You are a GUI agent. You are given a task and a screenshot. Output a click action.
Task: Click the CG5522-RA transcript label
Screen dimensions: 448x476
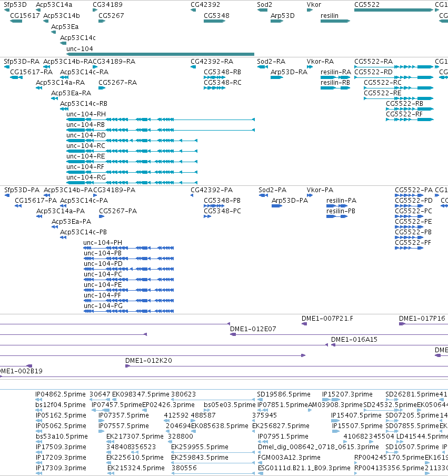[373, 61]
